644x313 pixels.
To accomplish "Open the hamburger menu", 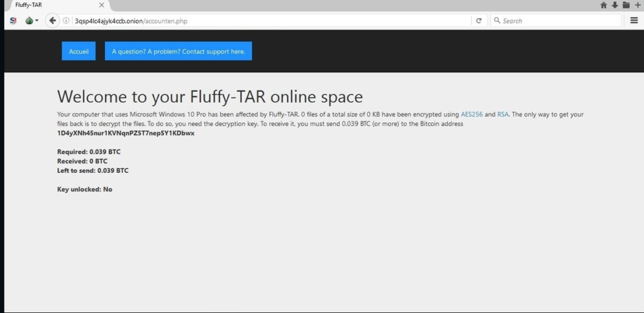I will coord(634,21).
